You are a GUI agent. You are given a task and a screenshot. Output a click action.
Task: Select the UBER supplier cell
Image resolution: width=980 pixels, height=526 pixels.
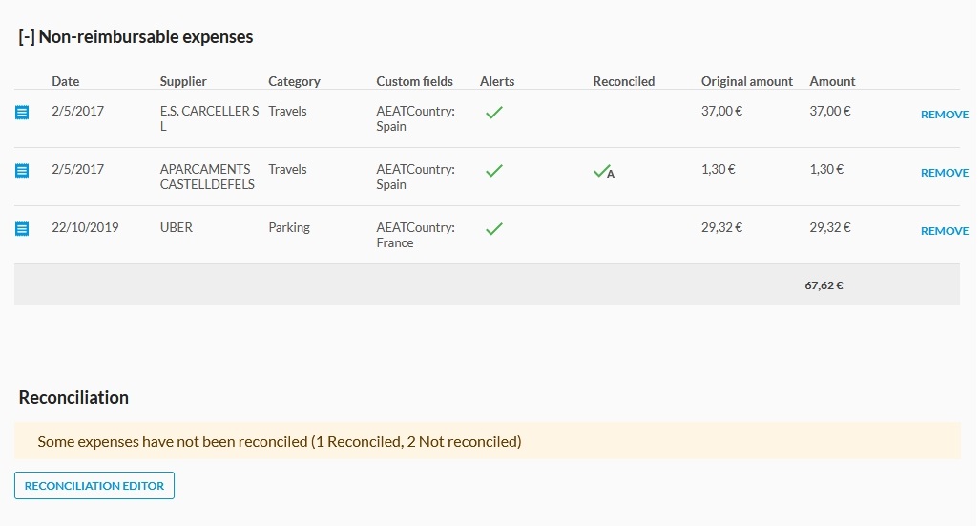point(177,227)
